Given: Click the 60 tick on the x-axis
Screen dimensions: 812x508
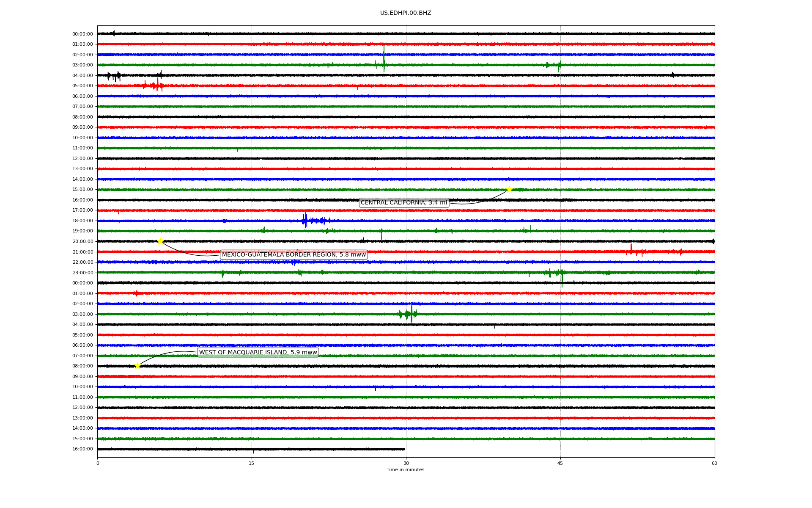Looking at the screenshot, I should 714,463.
